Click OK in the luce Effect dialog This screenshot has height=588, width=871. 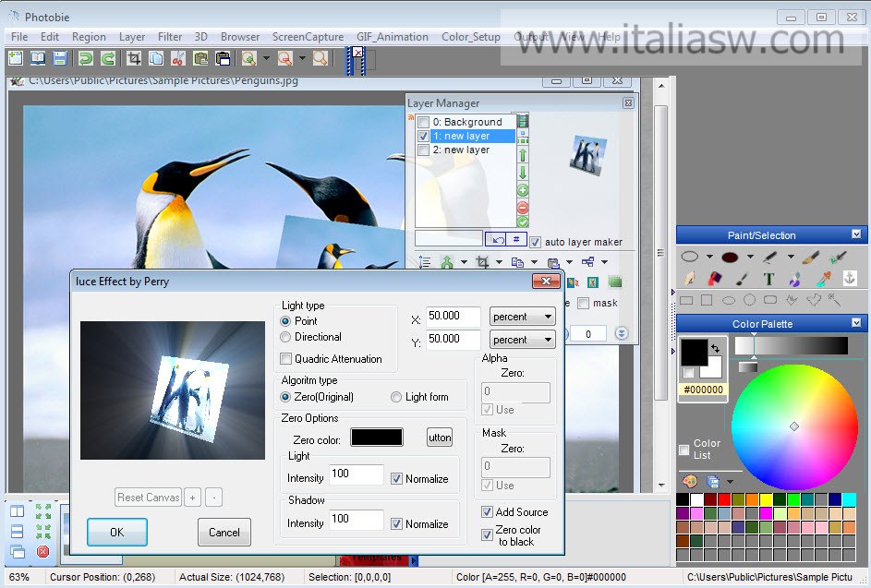tap(117, 532)
